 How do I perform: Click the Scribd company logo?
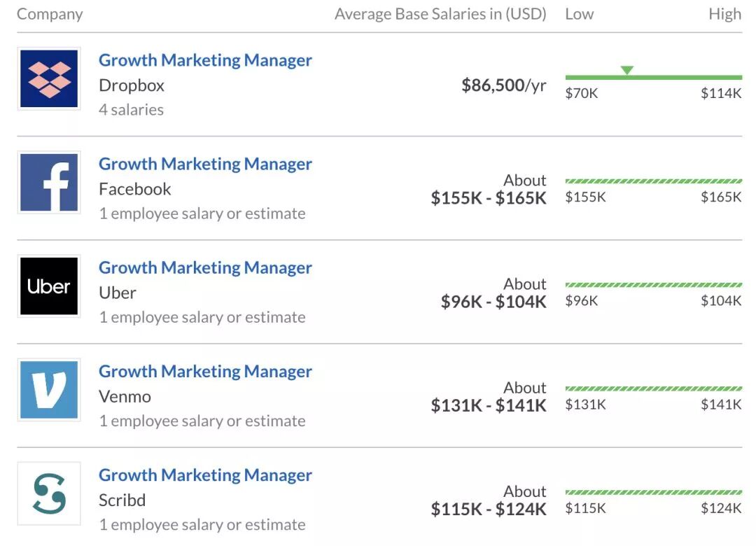(x=49, y=493)
